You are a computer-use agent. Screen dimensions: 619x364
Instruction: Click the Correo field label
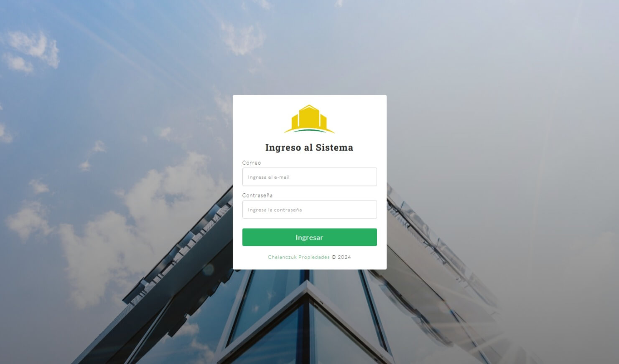click(x=251, y=163)
